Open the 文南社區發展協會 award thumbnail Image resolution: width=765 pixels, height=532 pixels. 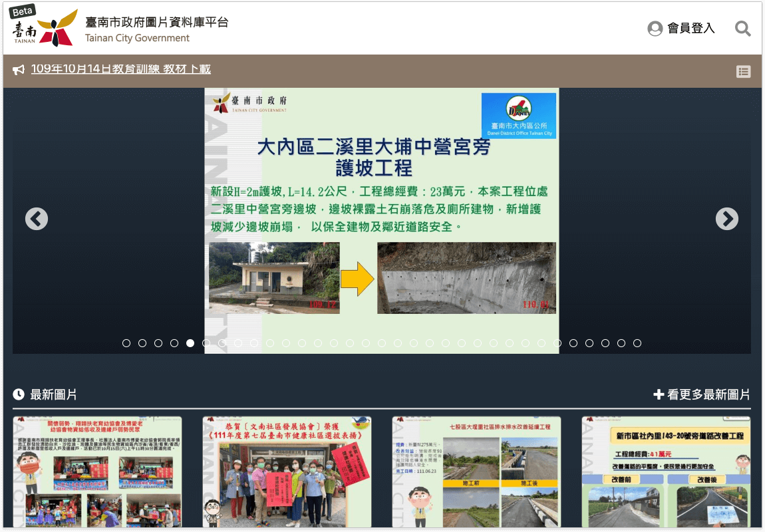point(287,472)
